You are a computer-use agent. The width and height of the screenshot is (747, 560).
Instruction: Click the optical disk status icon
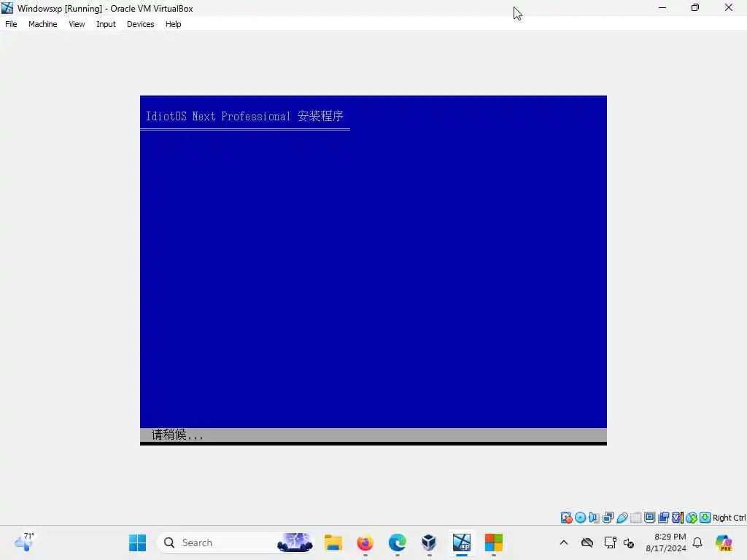(580, 518)
